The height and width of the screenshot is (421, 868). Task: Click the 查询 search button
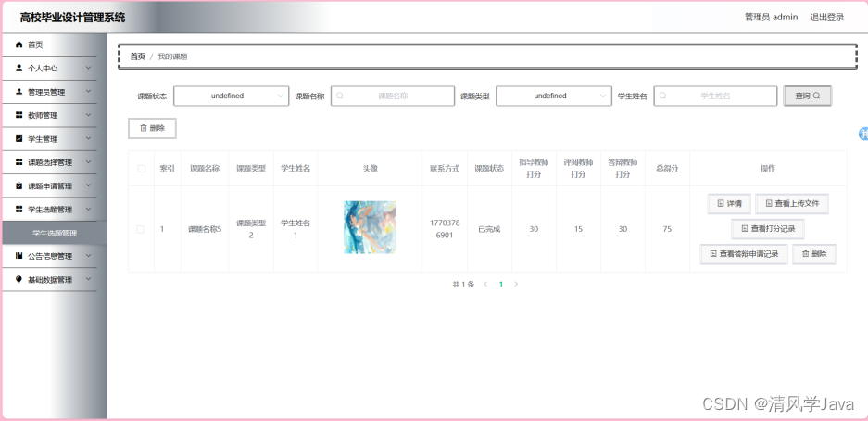point(807,96)
